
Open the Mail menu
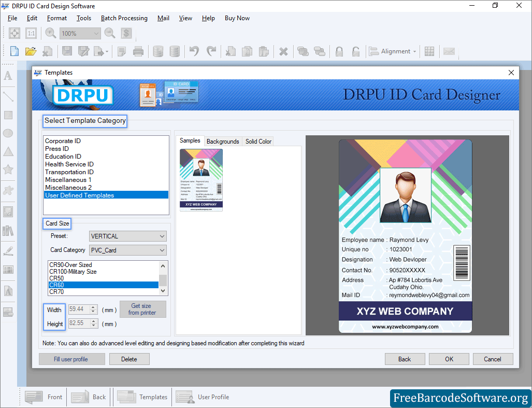163,18
